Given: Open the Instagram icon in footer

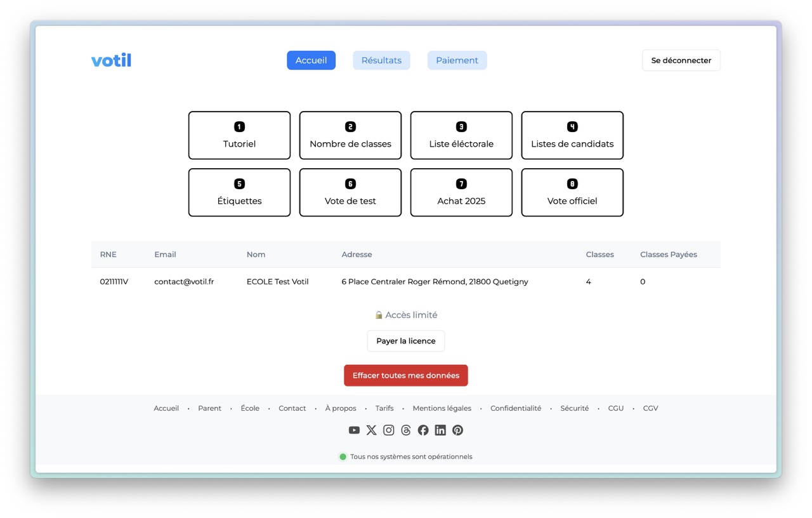Looking at the screenshot, I should (x=389, y=430).
